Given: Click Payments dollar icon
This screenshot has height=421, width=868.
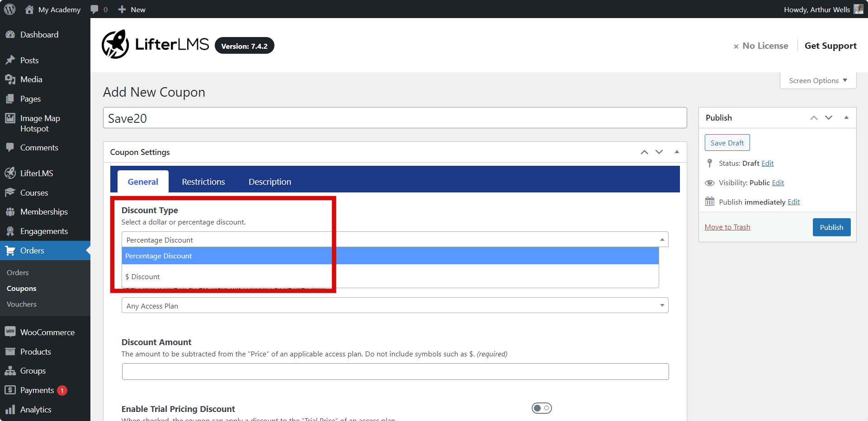Looking at the screenshot, I should click(x=10, y=390).
